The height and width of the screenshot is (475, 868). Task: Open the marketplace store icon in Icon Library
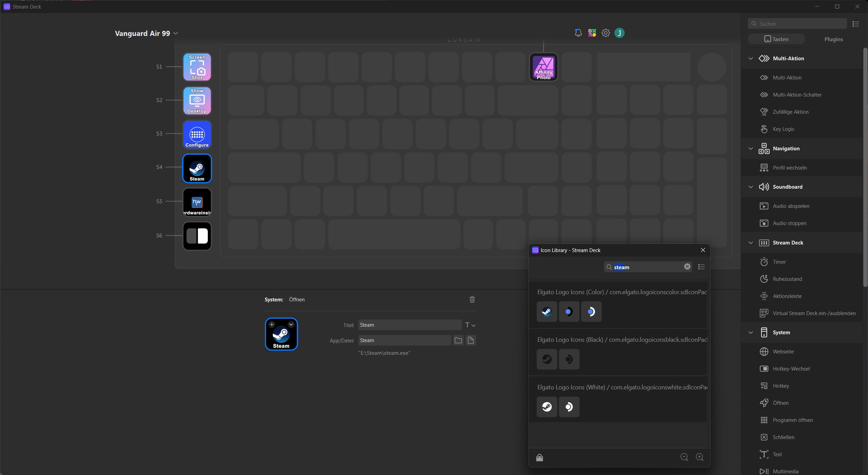point(539,457)
